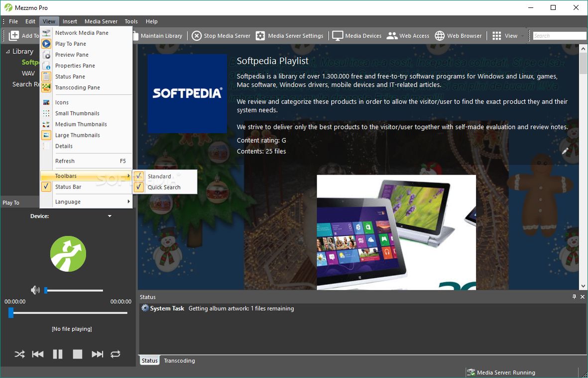The height and width of the screenshot is (378, 588).
Task: Click scroll down arrow in content pane
Action: [x=583, y=286]
